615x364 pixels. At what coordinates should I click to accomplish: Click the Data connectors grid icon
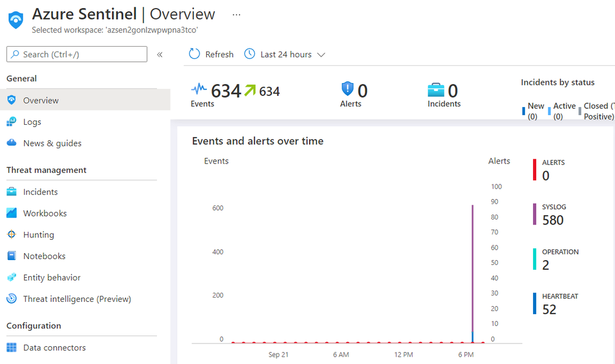(12, 347)
